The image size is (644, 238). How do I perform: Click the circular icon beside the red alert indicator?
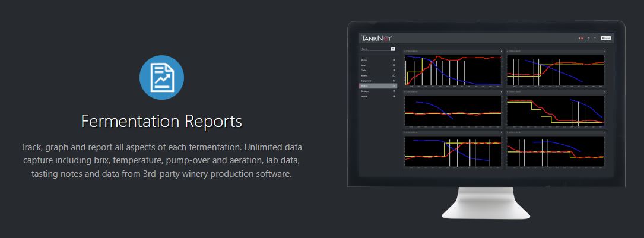[x=588, y=39]
